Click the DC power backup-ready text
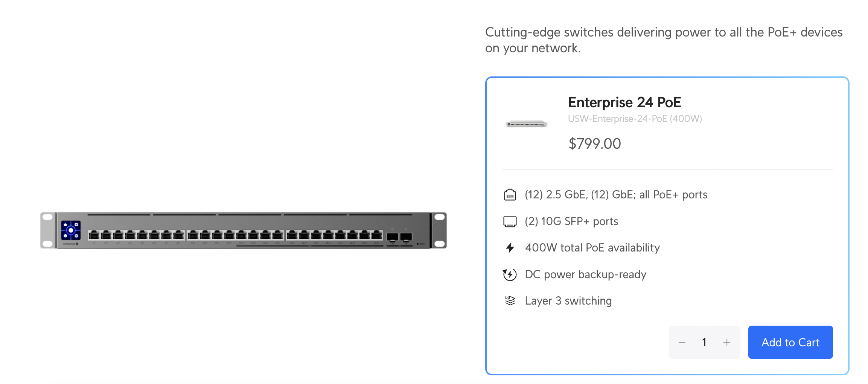The height and width of the screenshot is (384, 868). [x=585, y=274]
